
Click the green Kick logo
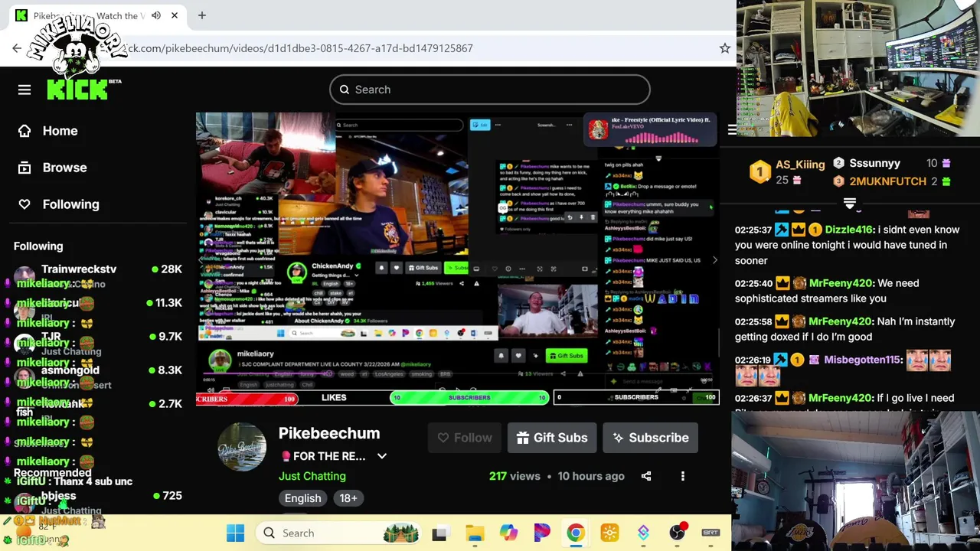click(x=77, y=90)
